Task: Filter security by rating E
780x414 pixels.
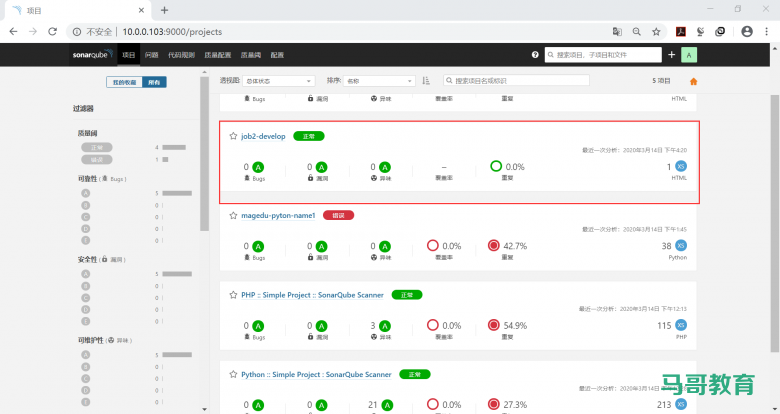Action: coord(86,321)
